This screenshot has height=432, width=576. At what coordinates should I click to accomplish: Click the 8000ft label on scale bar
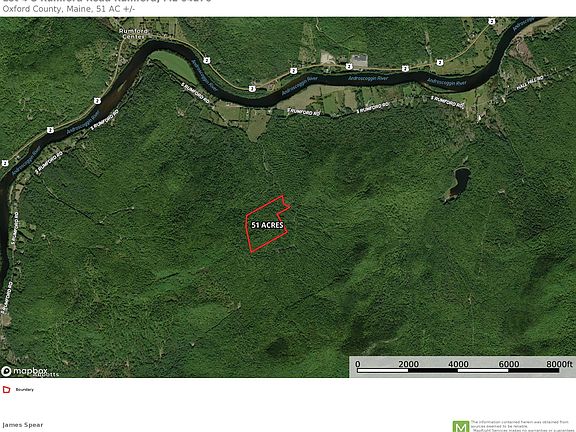point(559,364)
